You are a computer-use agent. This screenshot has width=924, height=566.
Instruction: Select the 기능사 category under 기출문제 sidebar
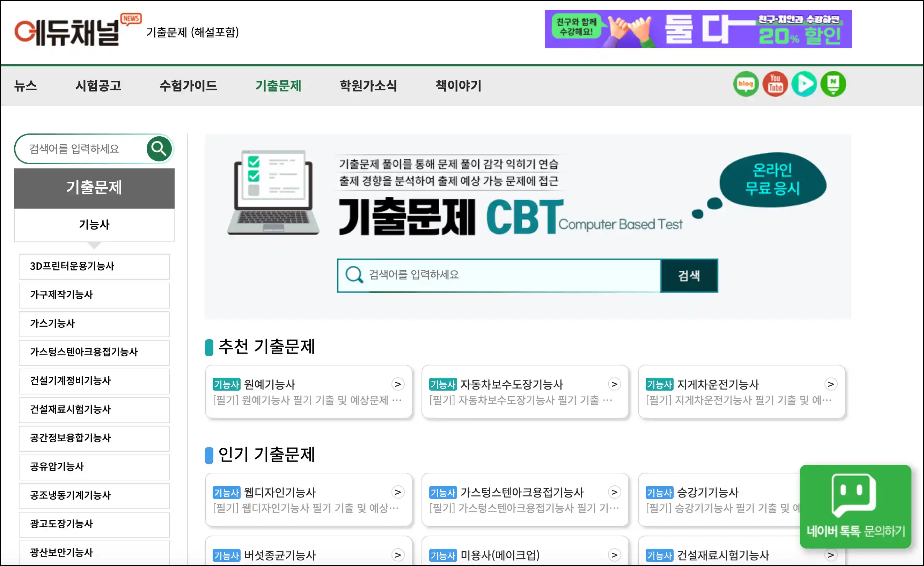(94, 225)
